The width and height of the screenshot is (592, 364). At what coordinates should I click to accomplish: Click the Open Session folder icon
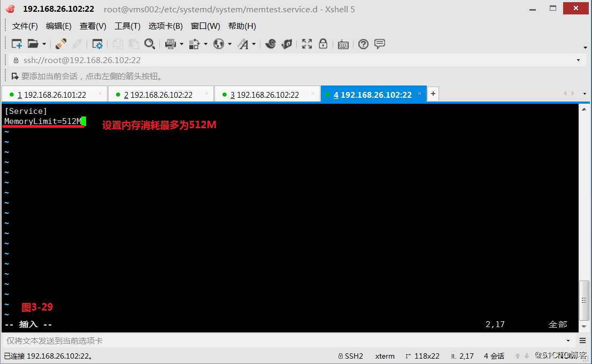(33, 44)
